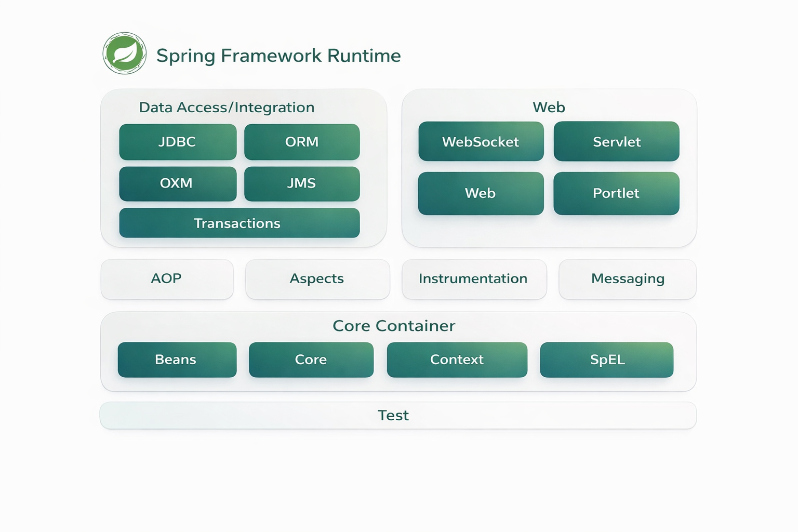798x532 pixels.
Task: Click the ORM module block
Action: click(x=302, y=142)
